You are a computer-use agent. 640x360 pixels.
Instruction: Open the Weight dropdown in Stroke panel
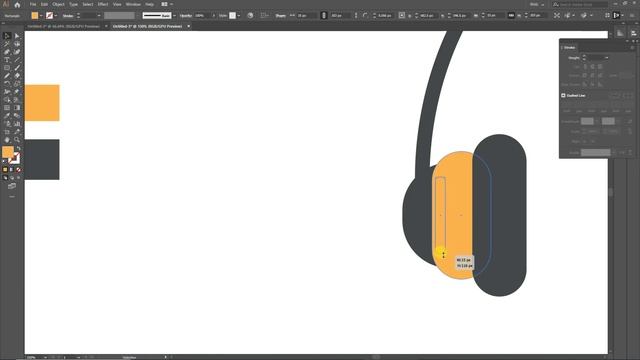pos(607,58)
